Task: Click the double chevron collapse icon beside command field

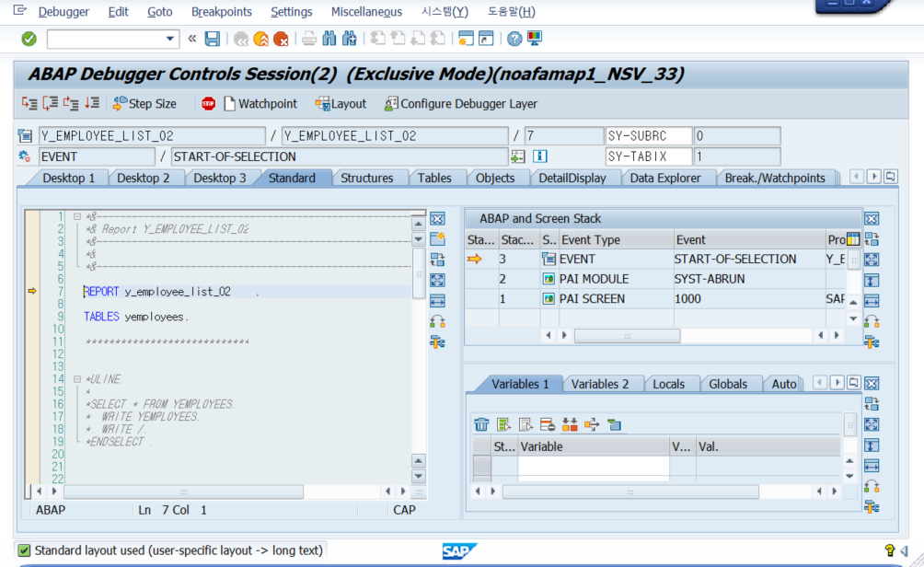Action: click(x=192, y=39)
